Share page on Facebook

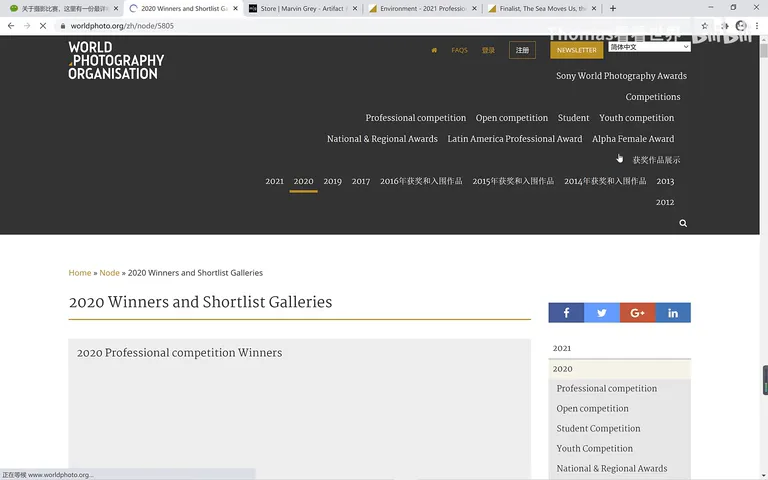[566, 312]
